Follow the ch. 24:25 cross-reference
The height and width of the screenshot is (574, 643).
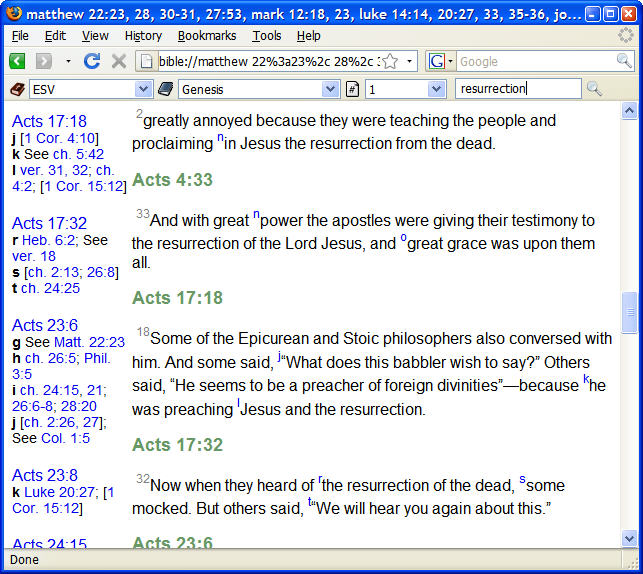50,288
